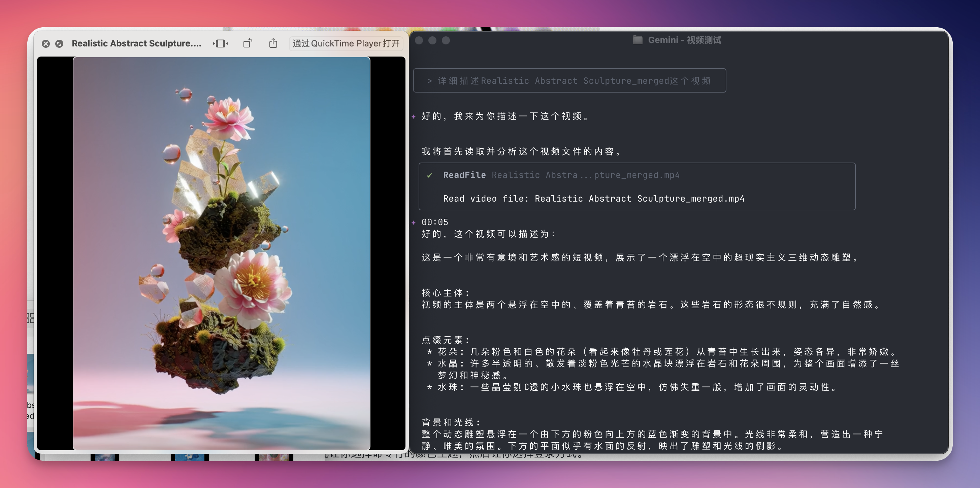This screenshot has width=980, height=488.
Task: Focus the Gemini prompt input box
Action: 569,80
